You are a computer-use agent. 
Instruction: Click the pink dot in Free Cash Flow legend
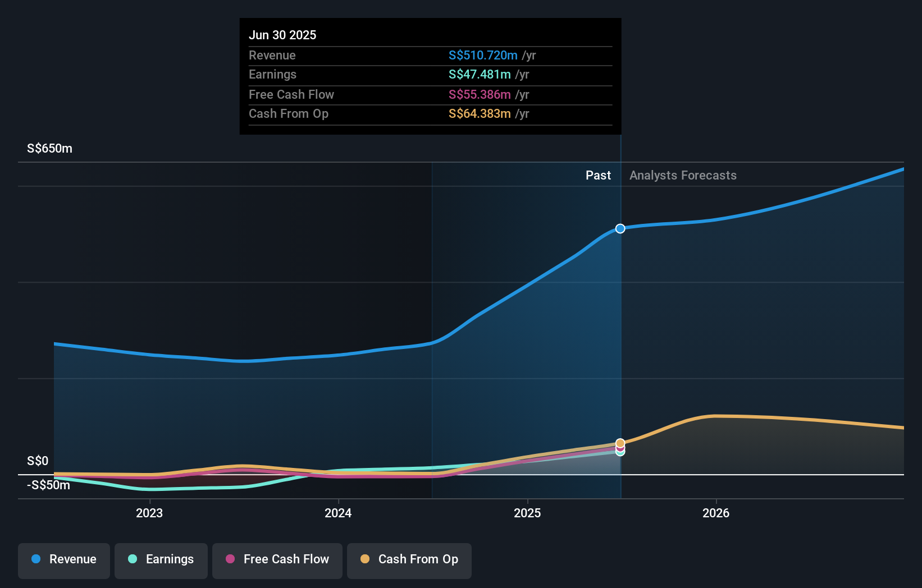click(230, 559)
